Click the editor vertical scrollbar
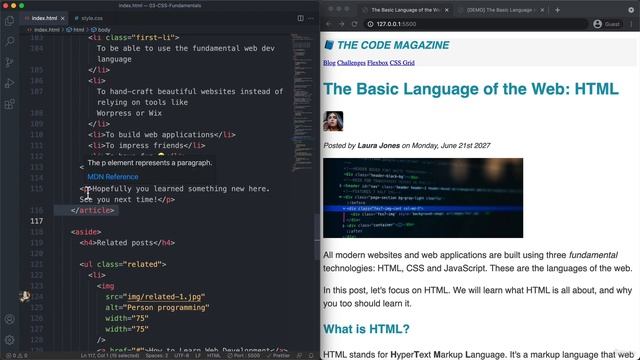The height and width of the screenshot is (360, 640). coord(317,237)
